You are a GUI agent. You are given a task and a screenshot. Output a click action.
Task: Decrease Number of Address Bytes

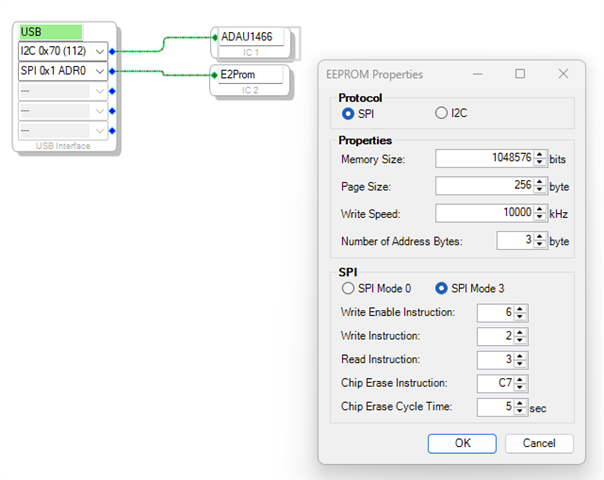[x=540, y=244]
